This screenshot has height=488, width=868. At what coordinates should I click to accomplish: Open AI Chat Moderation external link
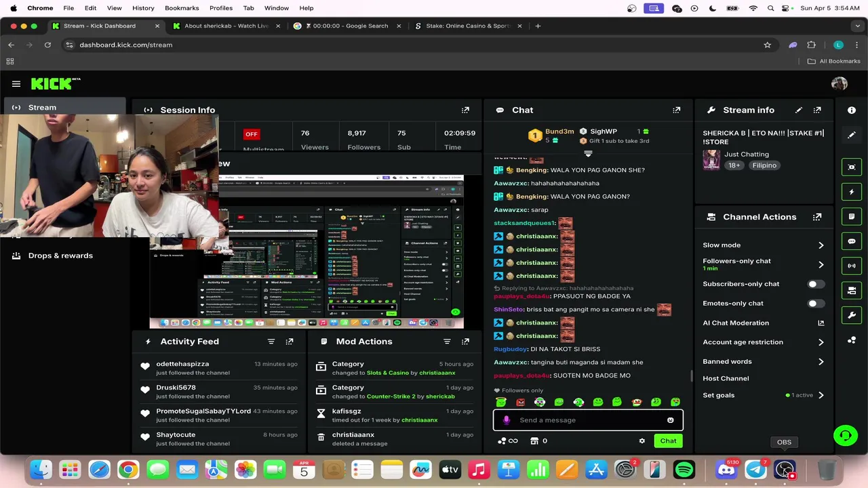tap(821, 323)
